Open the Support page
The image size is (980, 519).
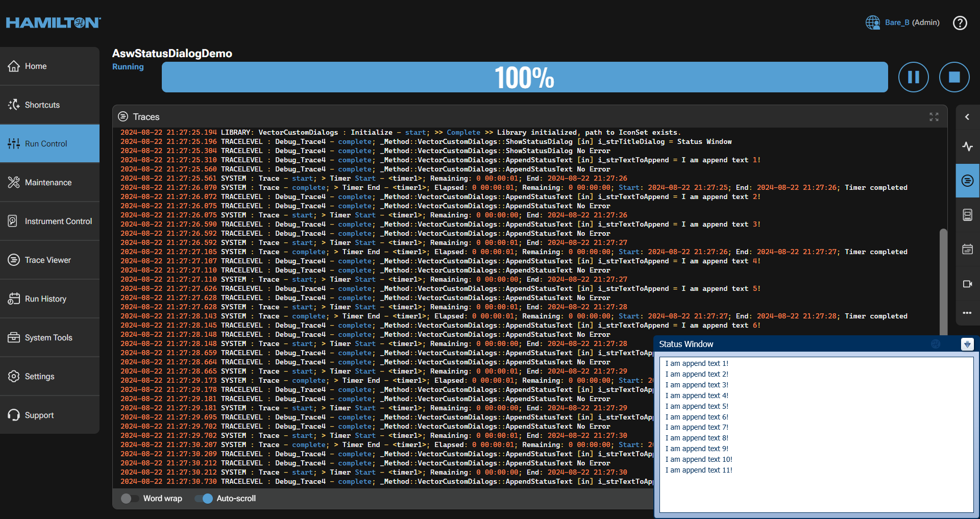[x=50, y=415]
